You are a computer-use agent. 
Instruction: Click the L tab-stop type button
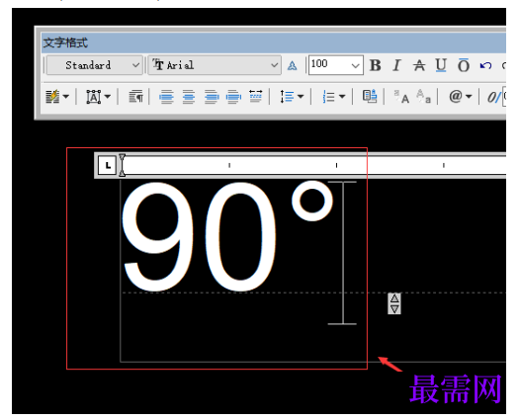[107, 165]
